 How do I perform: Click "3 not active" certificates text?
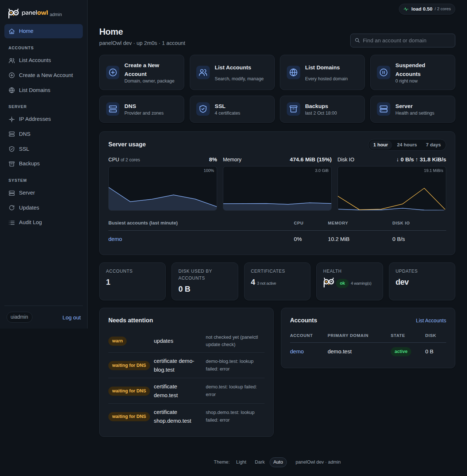266,283
